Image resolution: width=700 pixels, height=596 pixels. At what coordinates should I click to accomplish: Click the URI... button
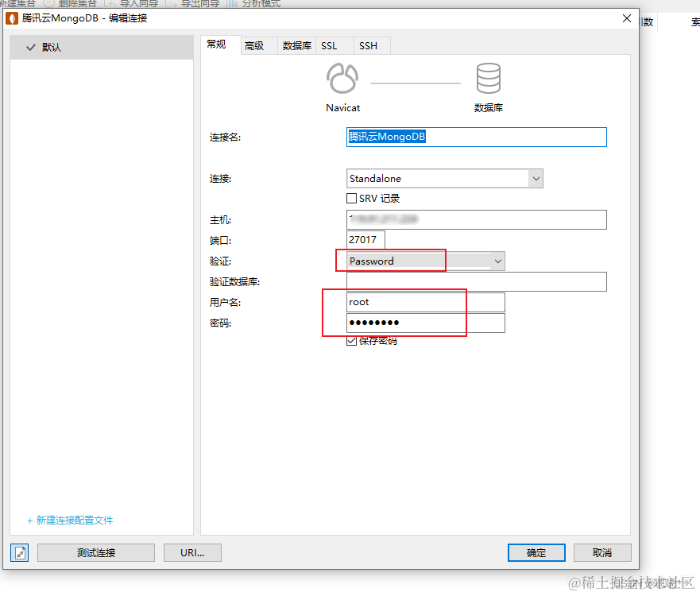pos(192,553)
